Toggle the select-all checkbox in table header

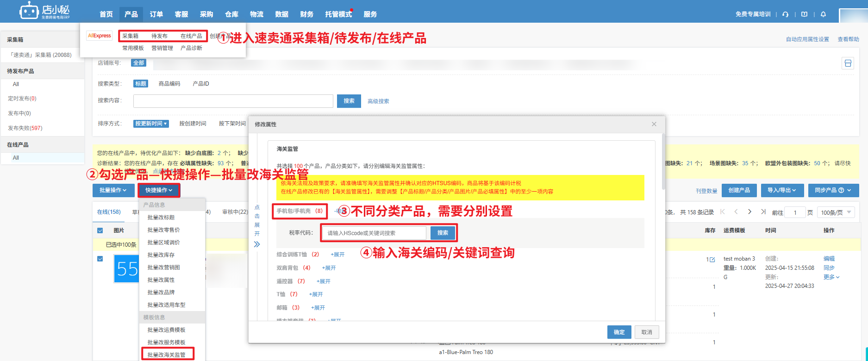point(100,230)
